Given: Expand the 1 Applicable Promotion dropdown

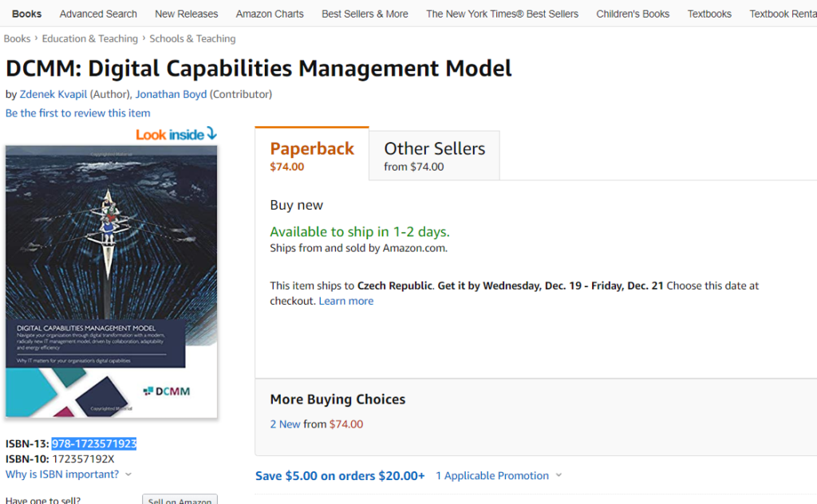Looking at the screenshot, I should click(499, 476).
